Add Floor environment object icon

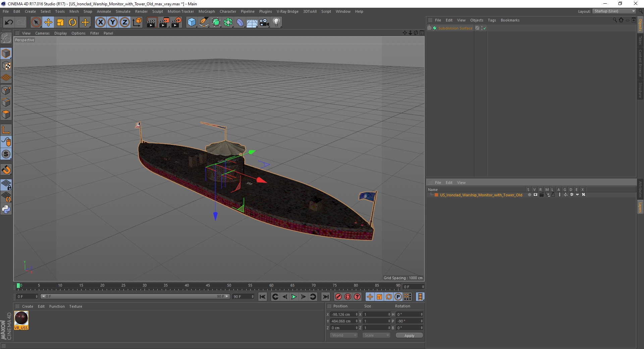(252, 22)
